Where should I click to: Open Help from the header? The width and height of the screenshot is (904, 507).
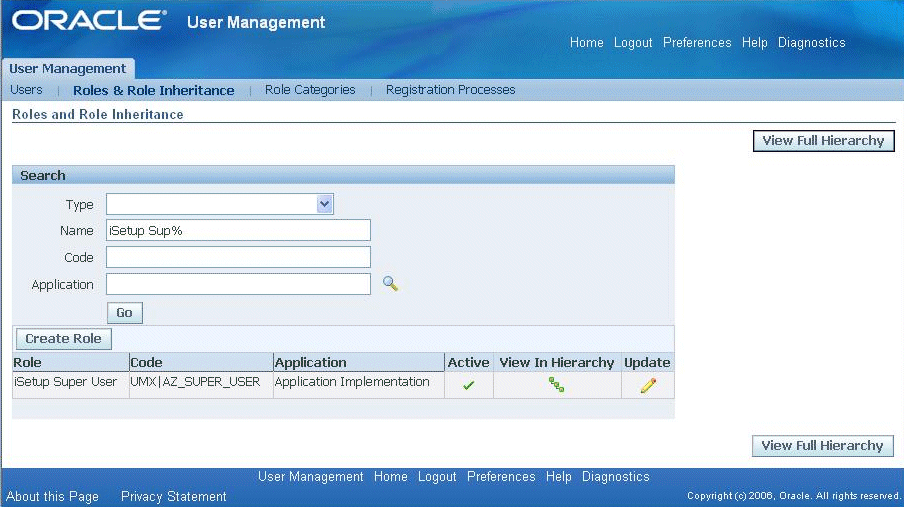pos(755,43)
